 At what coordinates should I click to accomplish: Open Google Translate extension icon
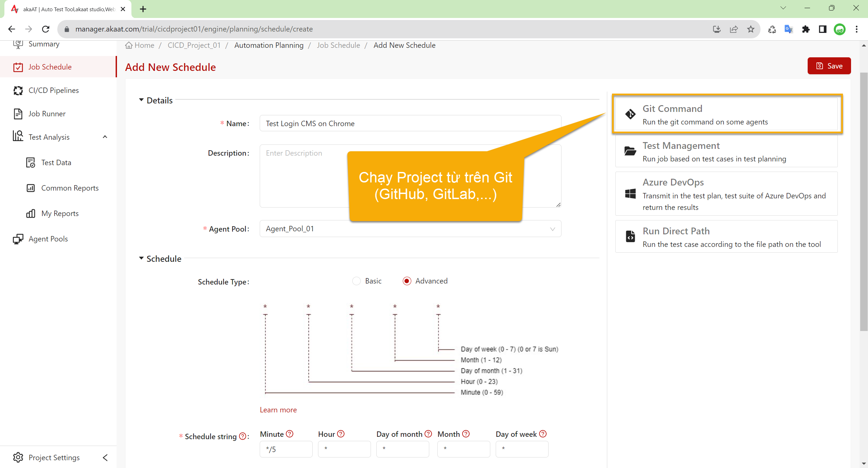pyautogui.click(x=789, y=29)
